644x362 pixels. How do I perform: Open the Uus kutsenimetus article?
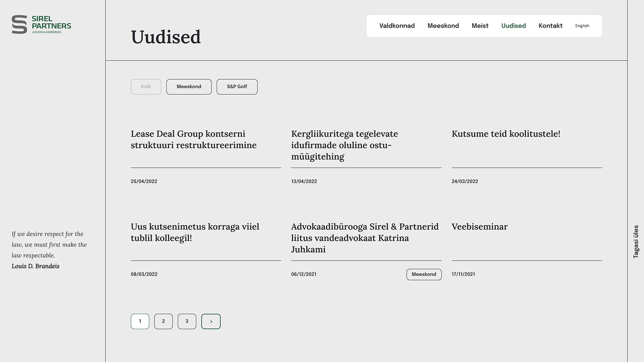pos(195,232)
